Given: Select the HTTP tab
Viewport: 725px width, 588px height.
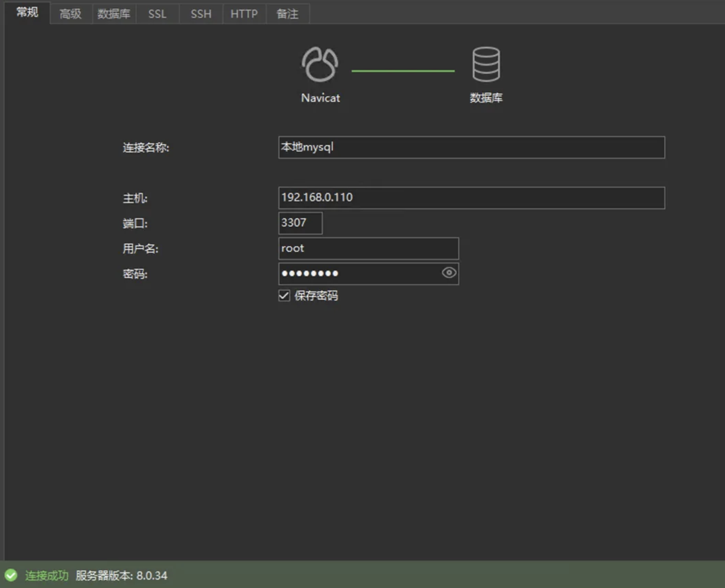Looking at the screenshot, I should point(244,14).
